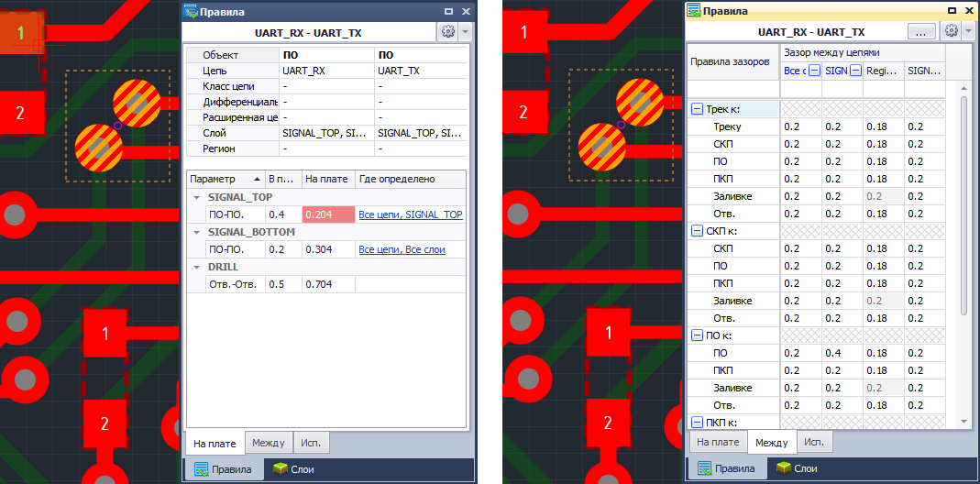Collapse the 'Все' column group minus box

tap(813, 71)
